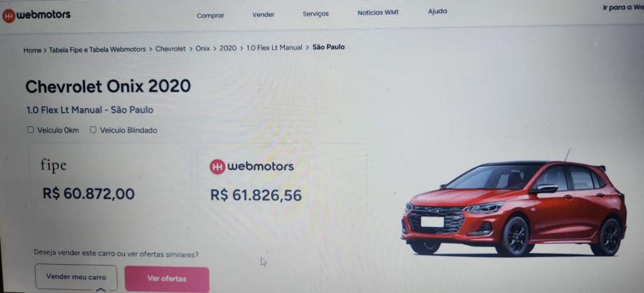The image size is (644, 293).
Task: Open the Comprar menu
Action: [210, 16]
